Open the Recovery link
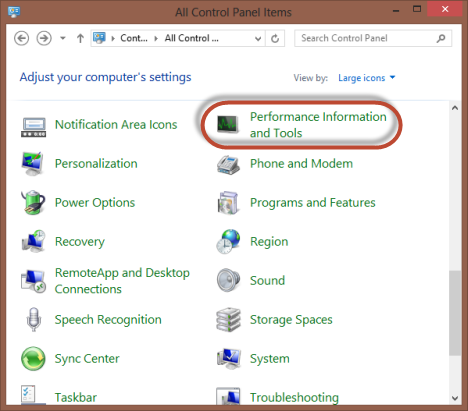The height and width of the screenshot is (411, 468). point(80,242)
